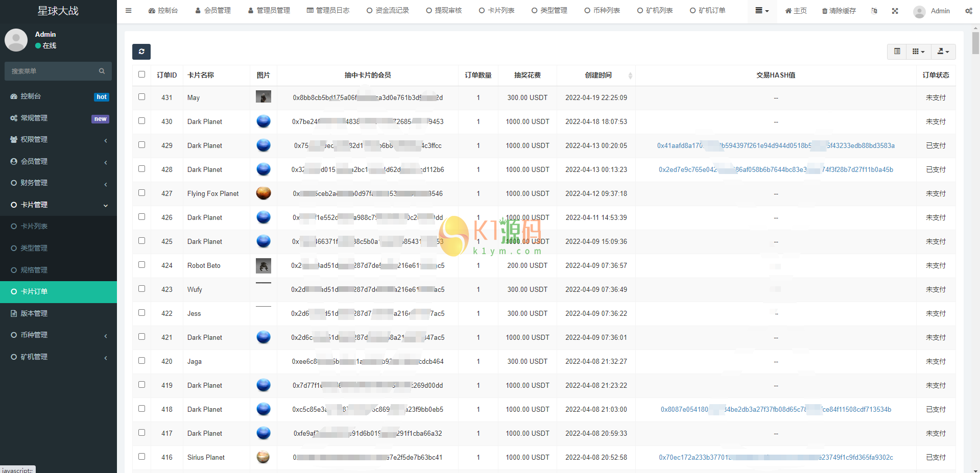Select 卡片列表 in the sidebar submenu
Screen dimensions: 980x473
click(x=34, y=226)
